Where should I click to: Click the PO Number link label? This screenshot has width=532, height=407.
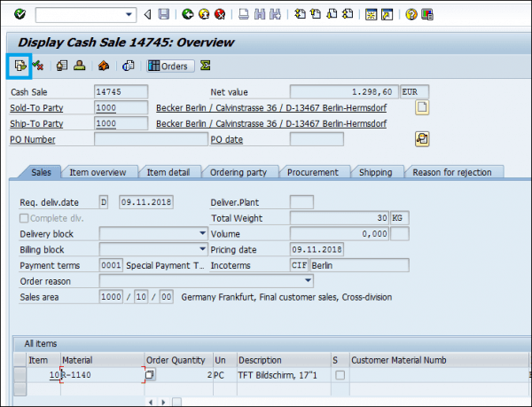33,139
